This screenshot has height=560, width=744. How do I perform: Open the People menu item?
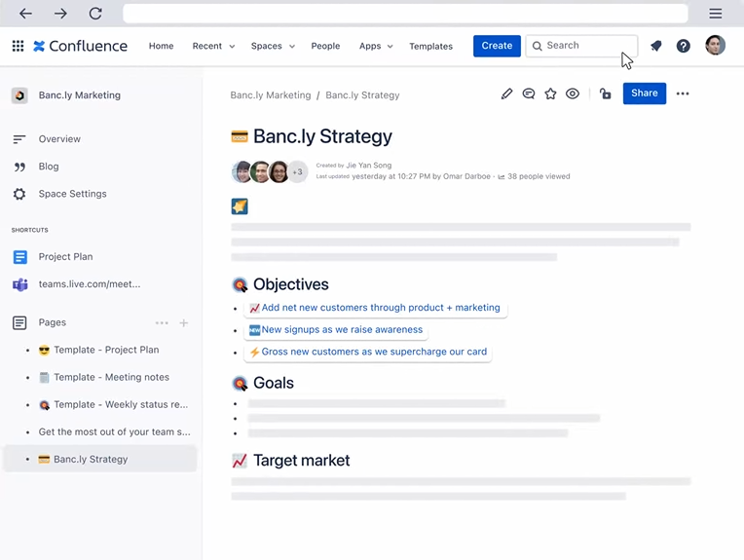(x=325, y=46)
